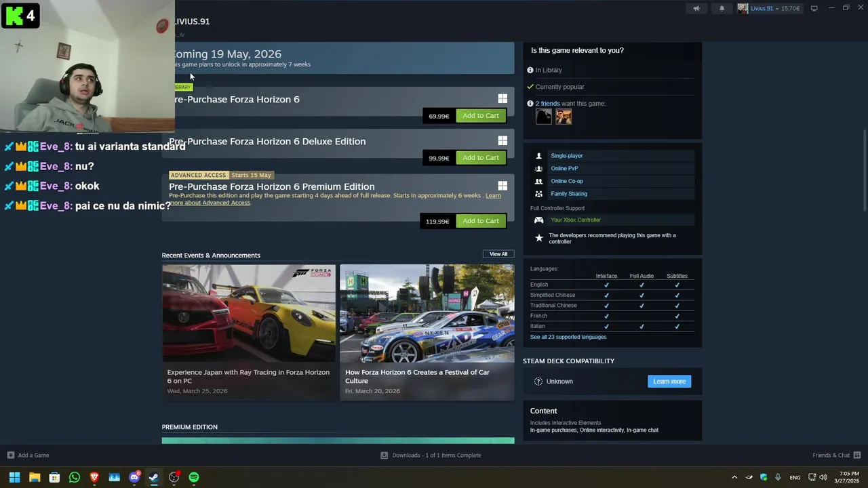Add Deluxe Edition to cart
This screenshot has width=868, height=488.
point(481,158)
